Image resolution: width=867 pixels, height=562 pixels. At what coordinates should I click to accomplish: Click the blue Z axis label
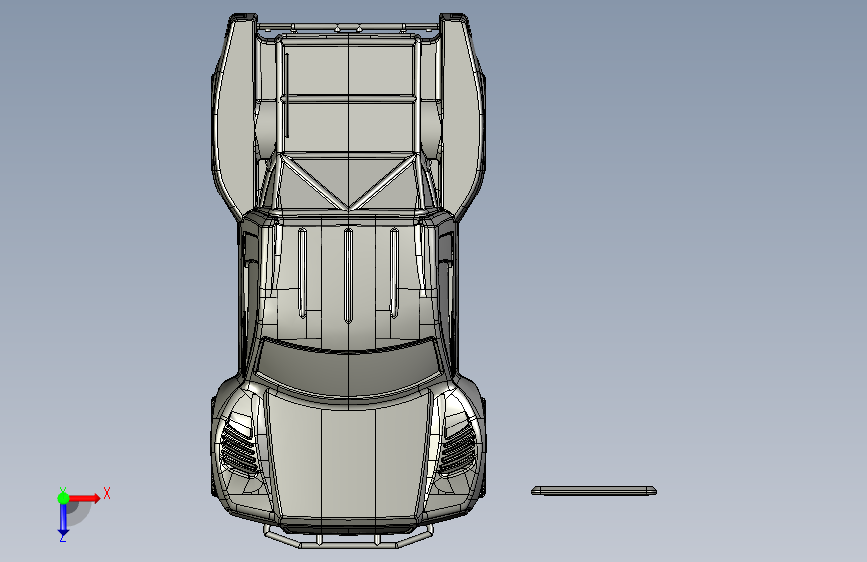click(62, 537)
